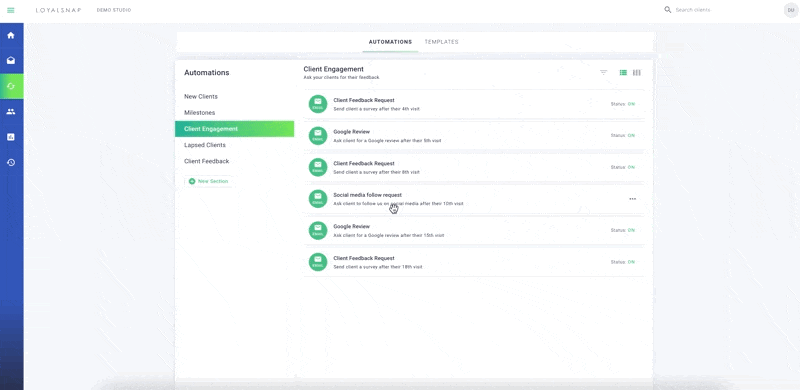Screen dimensions: 800x390
Task: Add a New Section
Action: pos(209,181)
